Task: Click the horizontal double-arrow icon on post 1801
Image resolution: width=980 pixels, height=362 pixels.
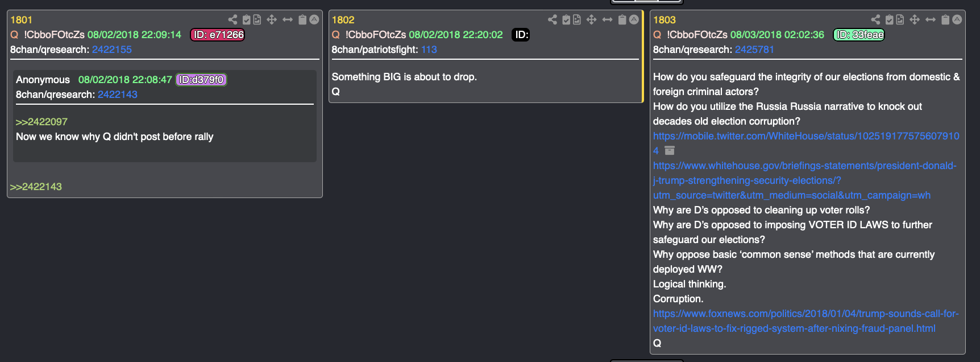Action: [x=288, y=20]
